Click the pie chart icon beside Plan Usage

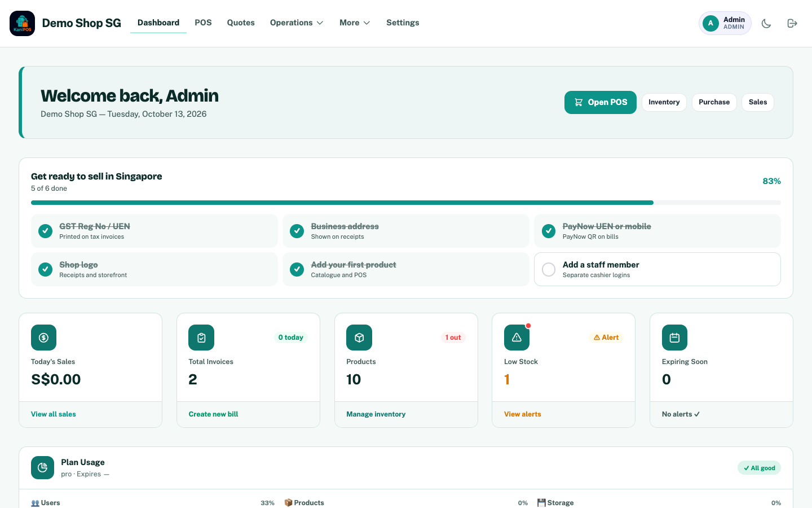tap(42, 467)
